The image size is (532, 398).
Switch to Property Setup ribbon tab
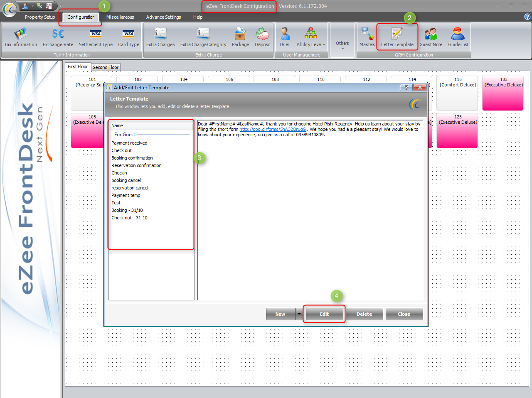pos(40,17)
